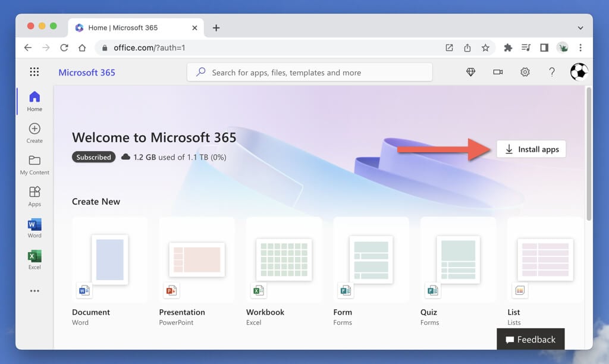609x364 pixels.
Task: Toggle the browser side panel
Action: [544, 48]
